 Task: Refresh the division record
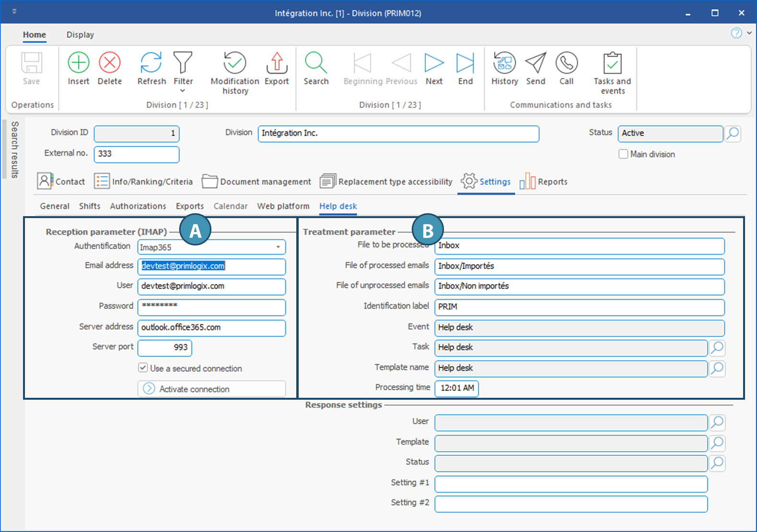click(151, 63)
